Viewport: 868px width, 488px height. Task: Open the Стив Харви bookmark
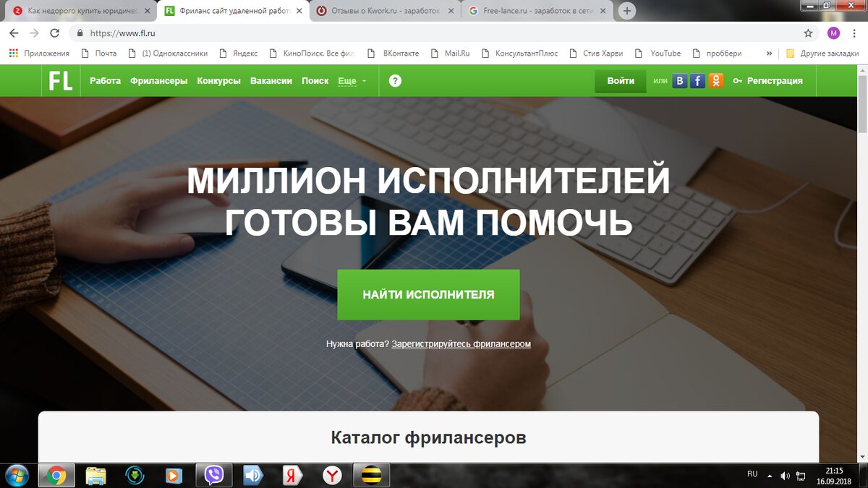[x=596, y=53]
